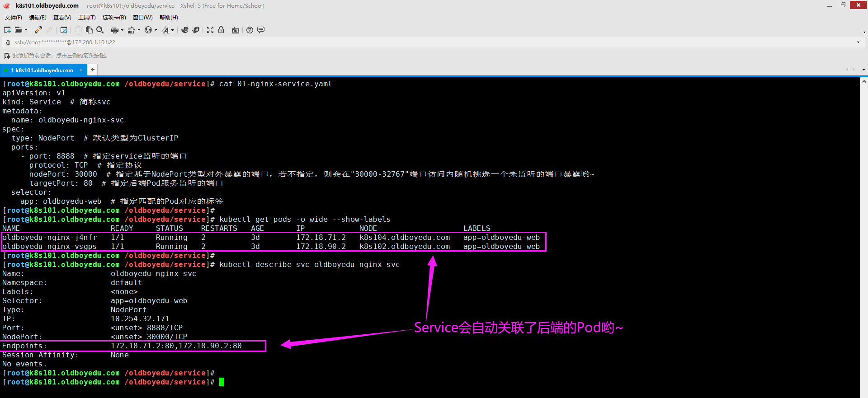Click pod name 'oldboyedu-nginx-j4nfr'
This screenshot has width=868, height=398.
[49, 238]
